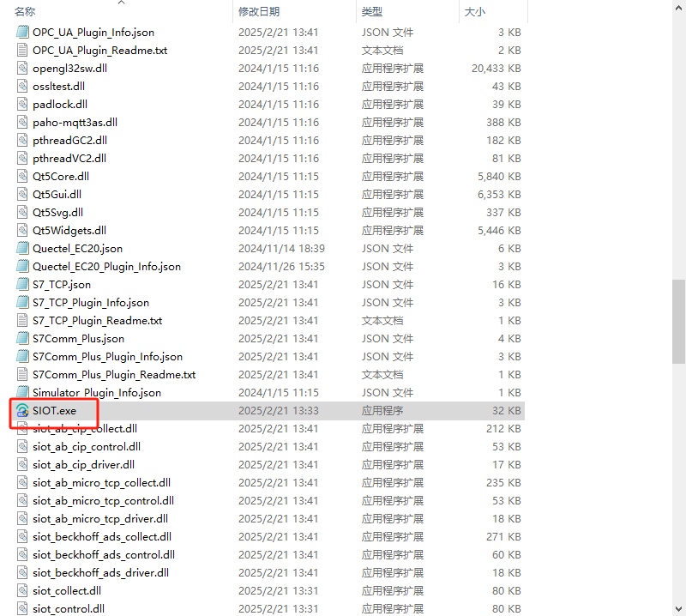Click the Qt5Widgets.dll file icon
This screenshot has height=616, width=686.
pyautogui.click(x=22, y=230)
